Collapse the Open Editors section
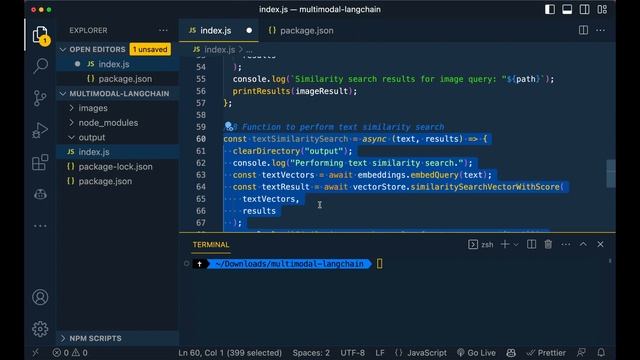The height and width of the screenshot is (360, 640). point(63,49)
